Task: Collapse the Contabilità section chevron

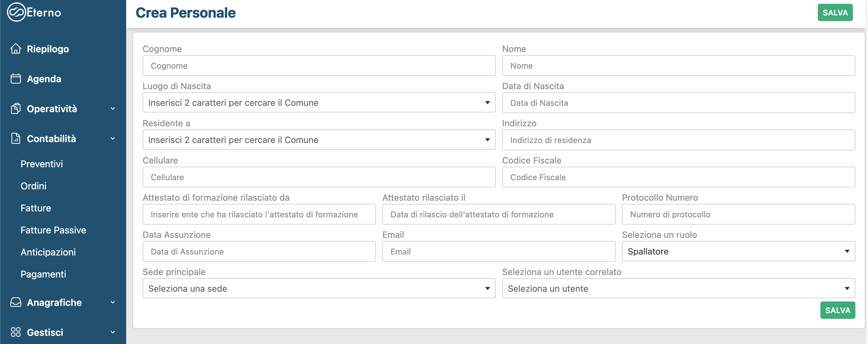Action: (113, 139)
